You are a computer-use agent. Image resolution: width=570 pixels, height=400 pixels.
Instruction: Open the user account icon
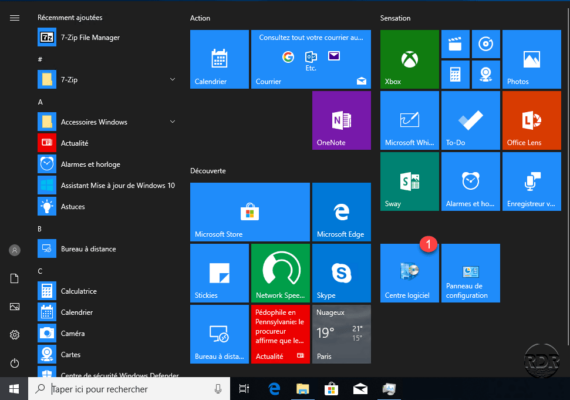tap(15, 250)
